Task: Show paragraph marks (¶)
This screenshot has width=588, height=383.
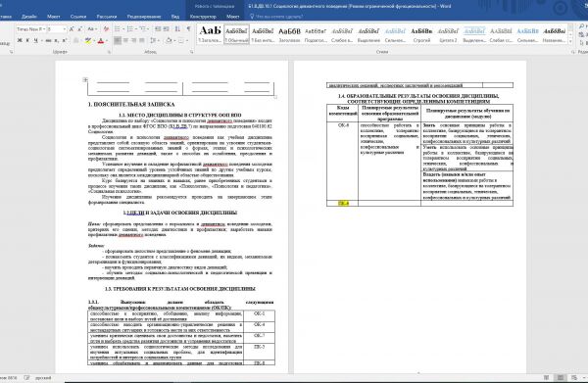Action: pyautogui.click(x=188, y=28)
